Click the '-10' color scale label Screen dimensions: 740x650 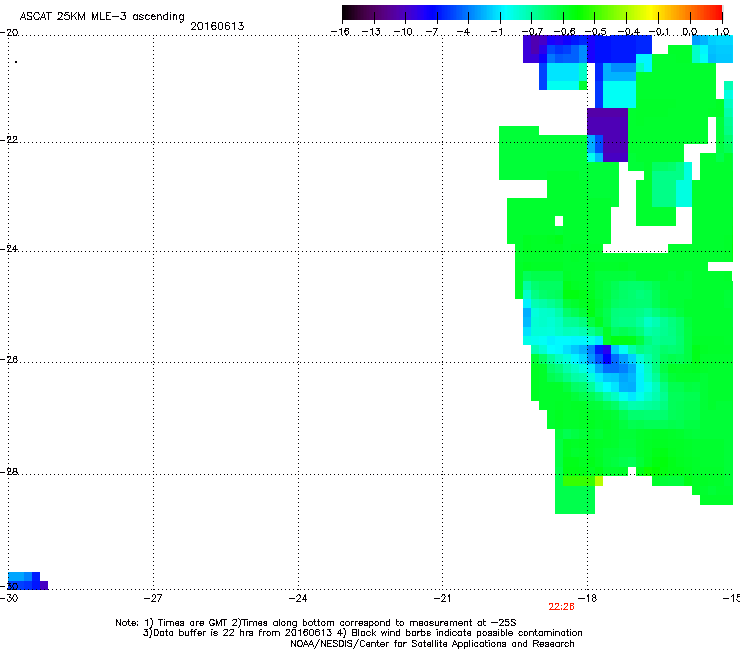click(x=403, y=32)
